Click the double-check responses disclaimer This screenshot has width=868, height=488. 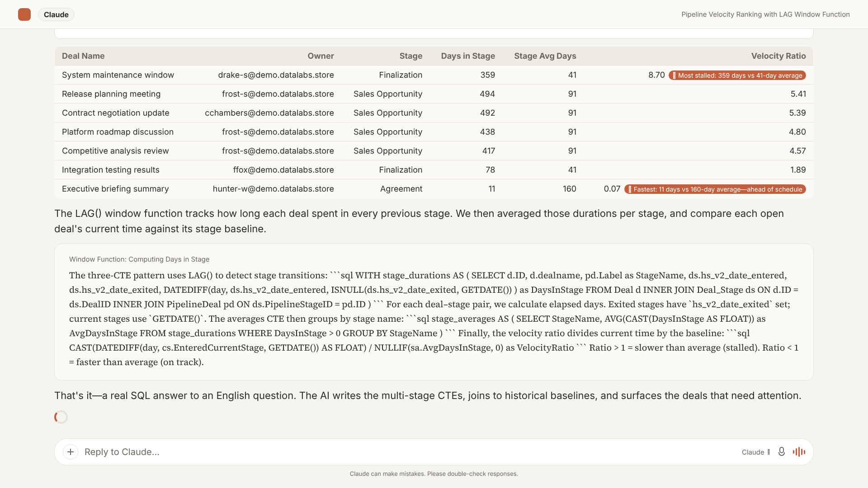(x=434, y=474)
